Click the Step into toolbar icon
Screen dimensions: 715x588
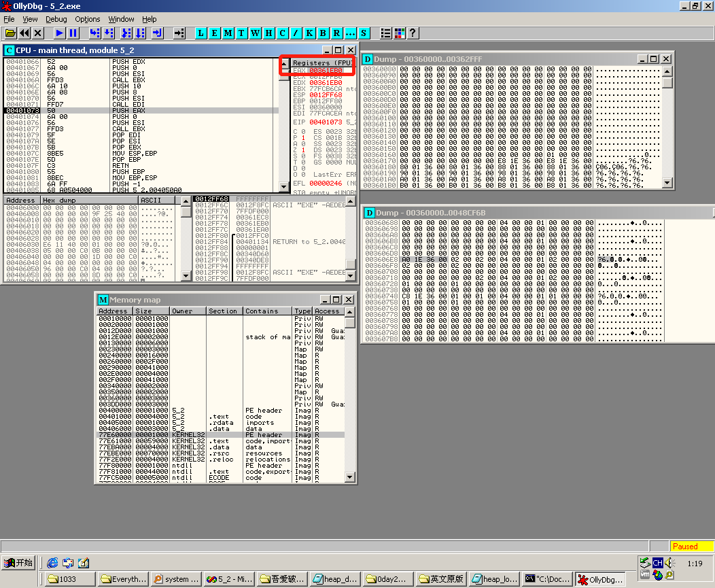pyautogui.click(x=95, y=33)
